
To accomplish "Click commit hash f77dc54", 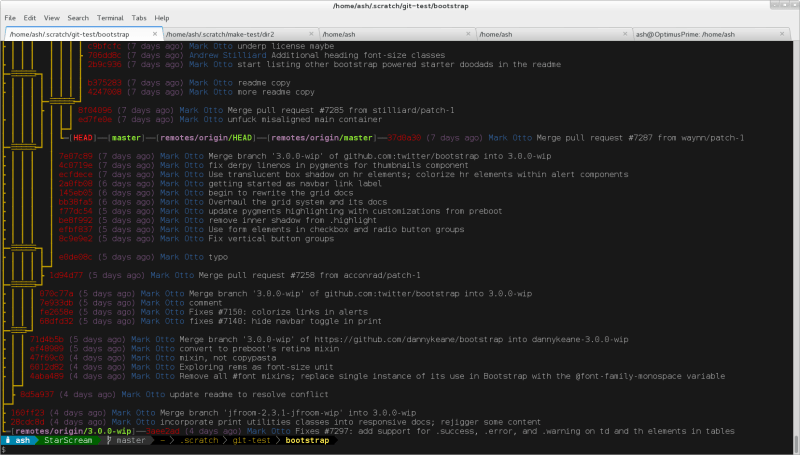I will click(76, 211).
